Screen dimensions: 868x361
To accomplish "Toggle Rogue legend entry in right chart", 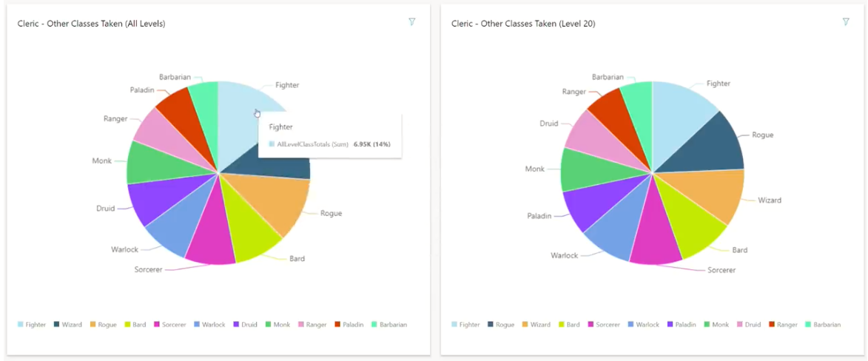I will coord(500,325).
